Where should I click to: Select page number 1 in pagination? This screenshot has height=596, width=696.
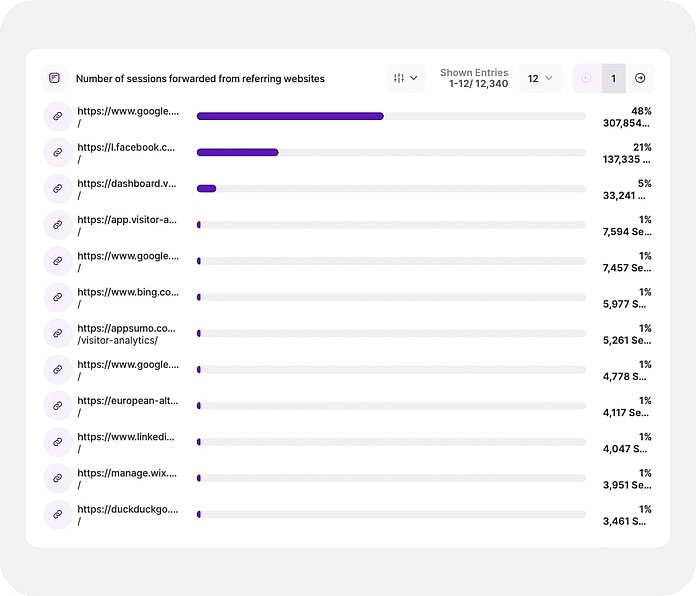[x=614, y=79]
